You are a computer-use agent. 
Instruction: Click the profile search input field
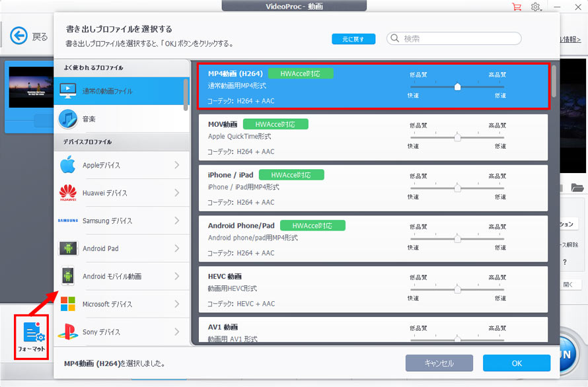(454, 38)
